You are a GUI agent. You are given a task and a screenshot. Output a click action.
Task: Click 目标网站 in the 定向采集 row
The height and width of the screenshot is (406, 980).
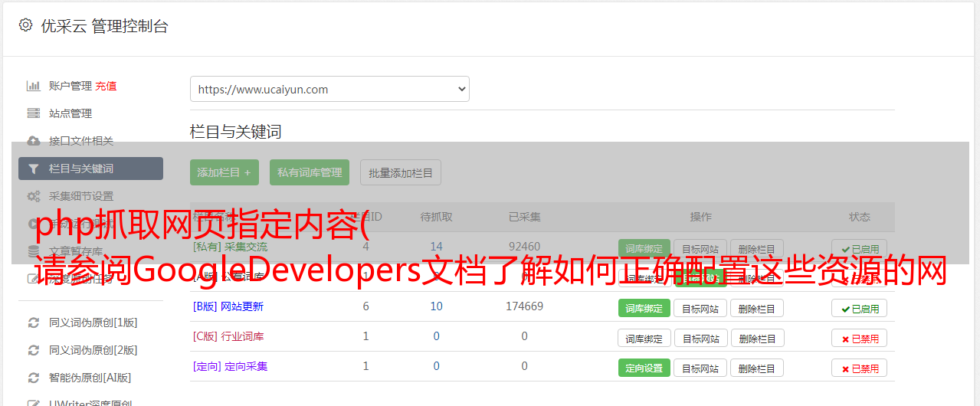(x=701, y=368)
